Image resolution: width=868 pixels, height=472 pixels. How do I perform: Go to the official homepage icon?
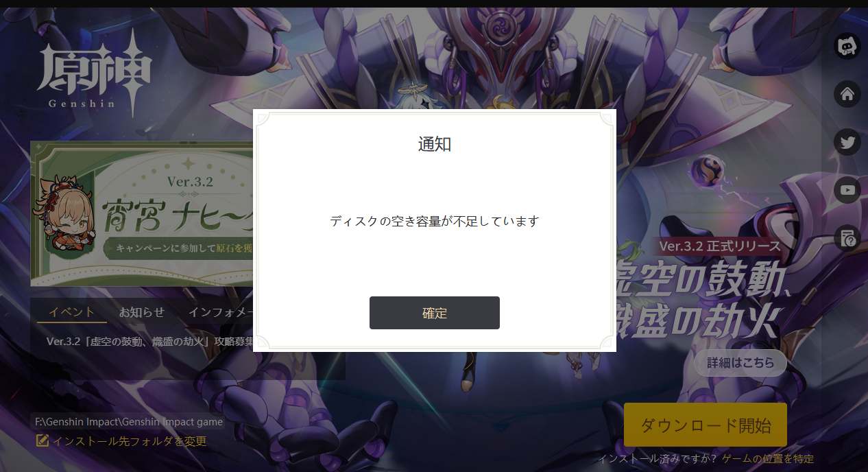click(x=847, y=94)
